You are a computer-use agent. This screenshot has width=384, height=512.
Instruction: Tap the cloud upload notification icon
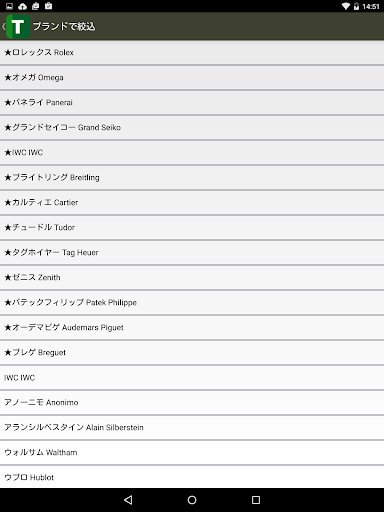[x=22, y=6]
